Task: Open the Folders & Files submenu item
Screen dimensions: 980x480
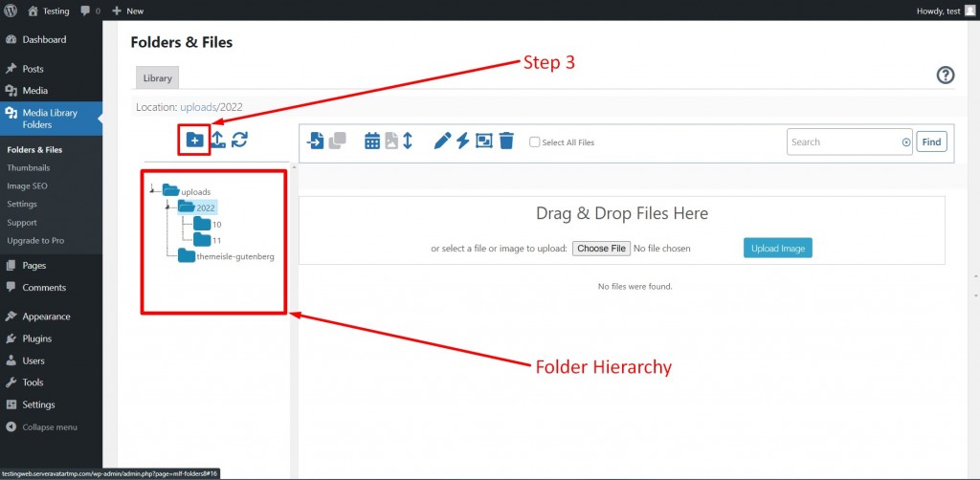Action: pyautogui.click(x=34, y=150)
